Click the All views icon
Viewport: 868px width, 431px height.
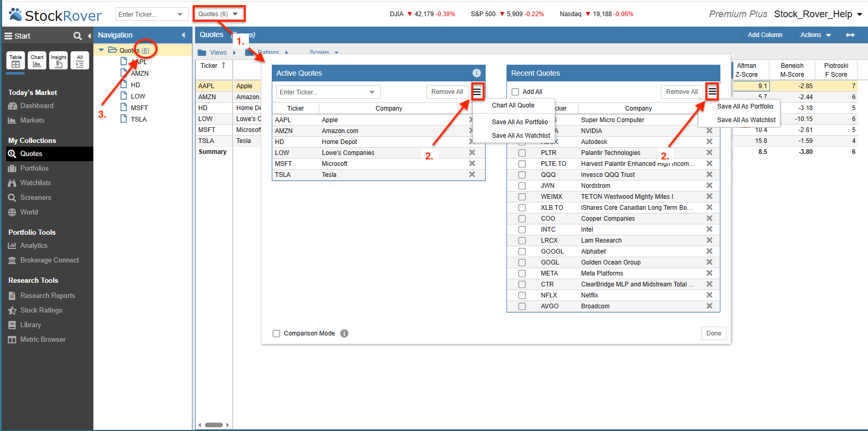coord(80,61)
